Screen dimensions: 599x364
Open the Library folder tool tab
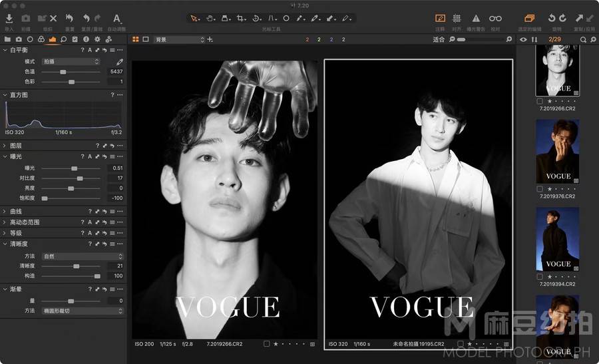point(7,39)
